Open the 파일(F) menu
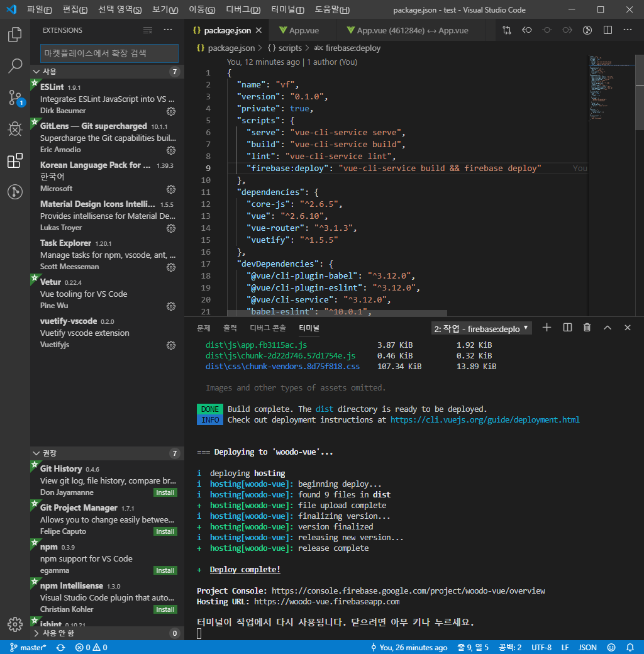Image resolution: width=644 pixels, height=654 pixels. (40, 9)
